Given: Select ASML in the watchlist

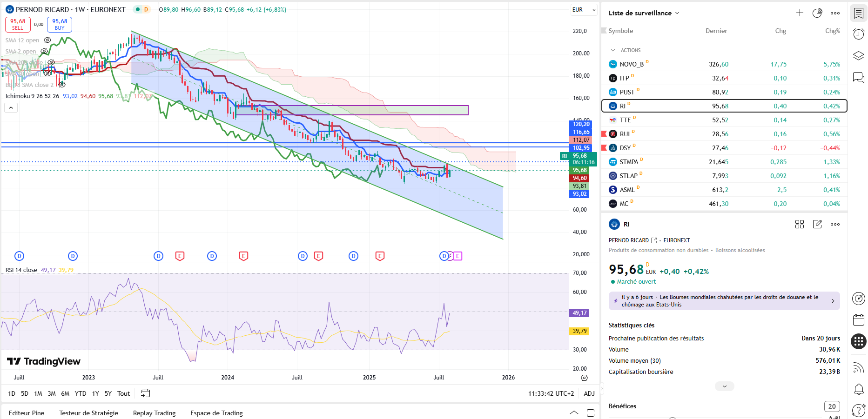Looking at the screenshot, I should 724,190.
